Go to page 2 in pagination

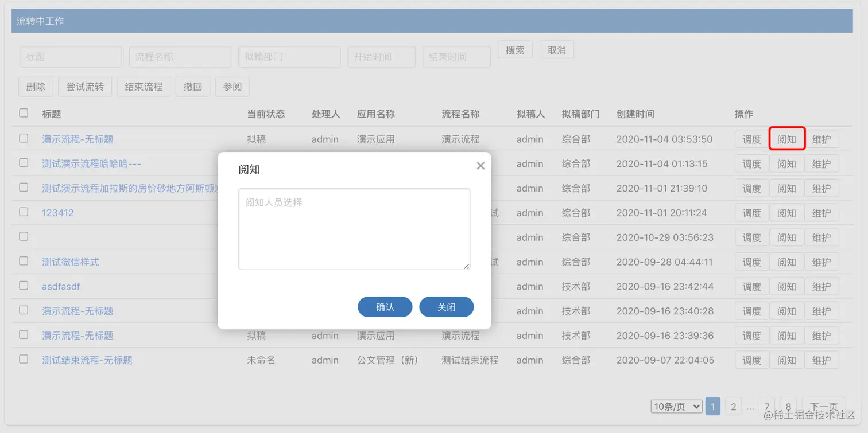733,407
